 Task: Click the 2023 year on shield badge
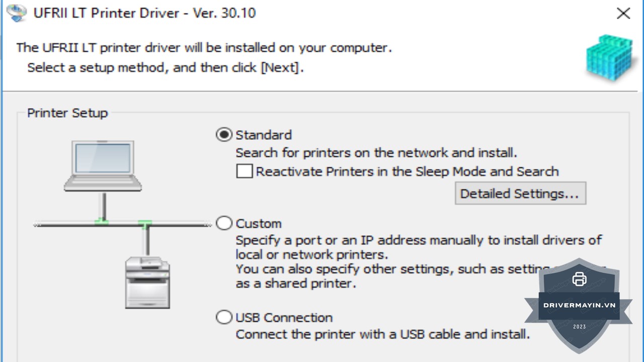click(x=580, y=326)
